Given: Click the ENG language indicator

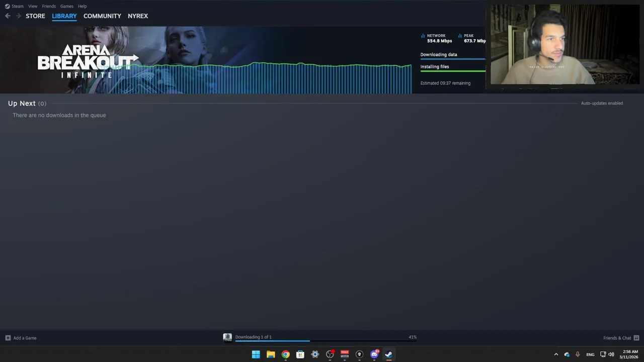Looking at the screenshot, I should [x=590, y=354].
